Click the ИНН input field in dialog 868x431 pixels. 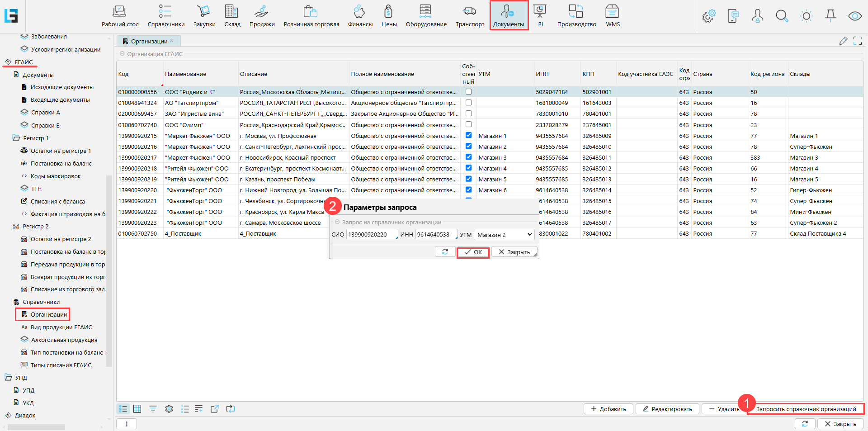[x=436, y=235]
